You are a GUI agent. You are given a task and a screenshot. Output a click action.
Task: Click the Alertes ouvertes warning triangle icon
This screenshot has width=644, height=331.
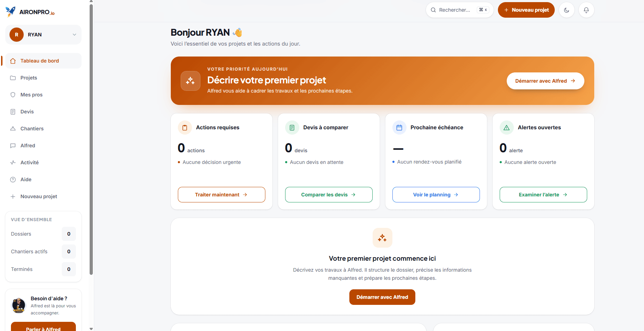(507, 128)
